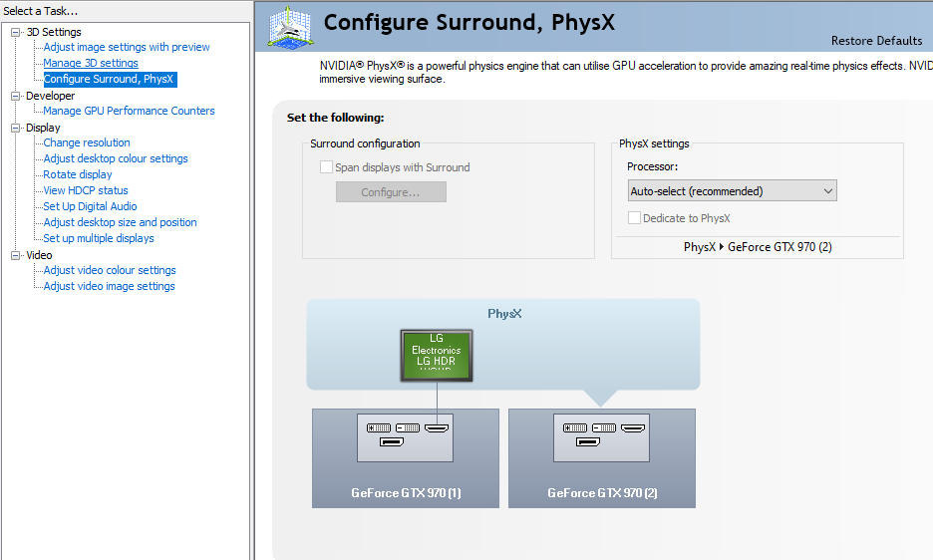This screenshot has width=933, height=560.
Task: Tick the Dedicate to PhysX checkbox
Action: tap(634, 218)
